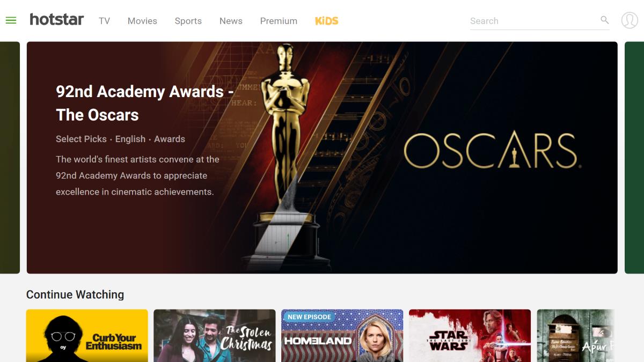This screenshot has height=362, width=644.
Task: Open the KiDS section in the navigation
Action: [x=326, y=21]
